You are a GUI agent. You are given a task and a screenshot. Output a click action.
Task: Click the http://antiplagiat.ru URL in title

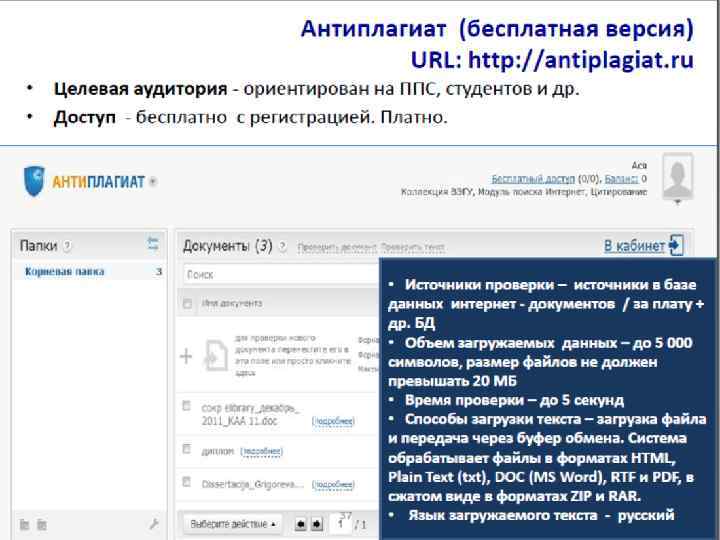coord(580,60)
